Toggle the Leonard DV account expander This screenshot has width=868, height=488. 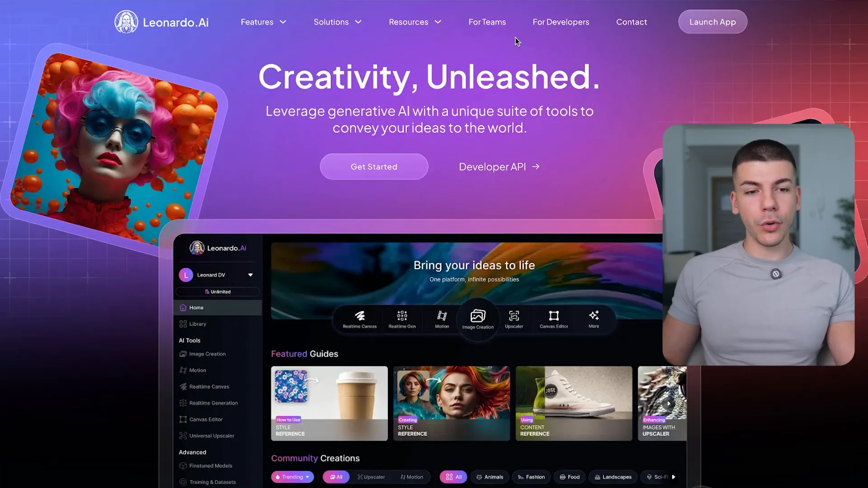tap(251, 275)
